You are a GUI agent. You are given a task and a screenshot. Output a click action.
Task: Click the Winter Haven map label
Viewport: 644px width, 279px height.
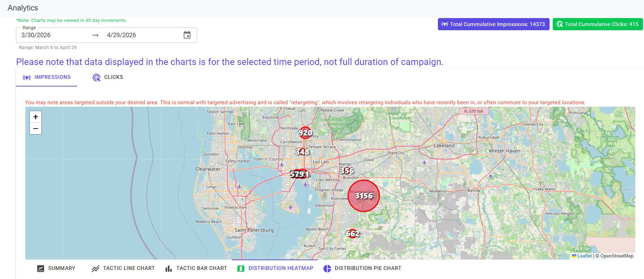pos(505,151)
